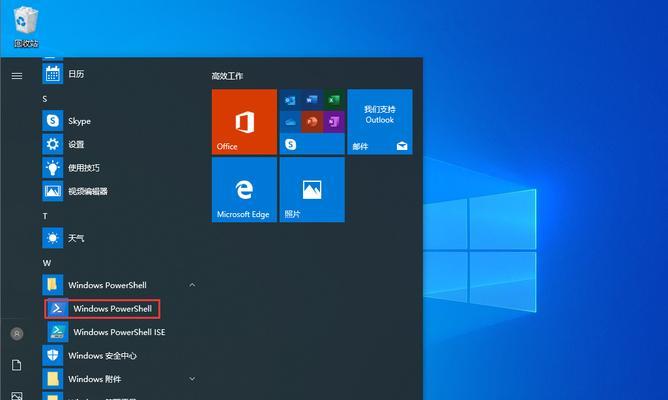The image size is (668, 400).
Task: Open 设置 settings gear in app list
Action: (53, 144)
